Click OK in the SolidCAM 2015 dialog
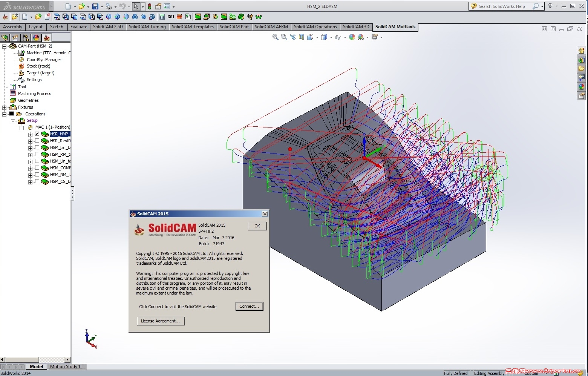Viewport: 588px width, 376px height. pos(257,226)
